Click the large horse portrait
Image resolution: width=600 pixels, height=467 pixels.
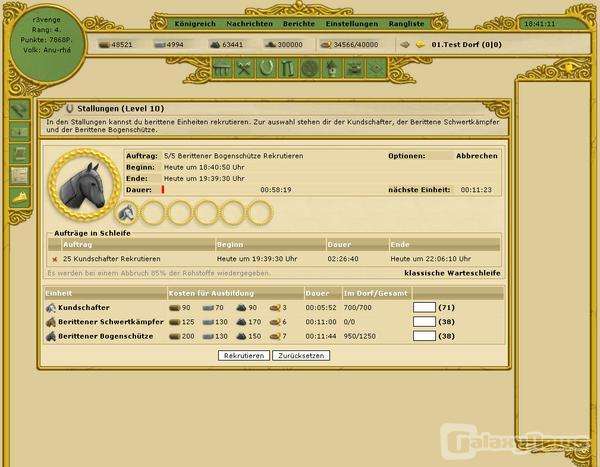click(85, 186)
